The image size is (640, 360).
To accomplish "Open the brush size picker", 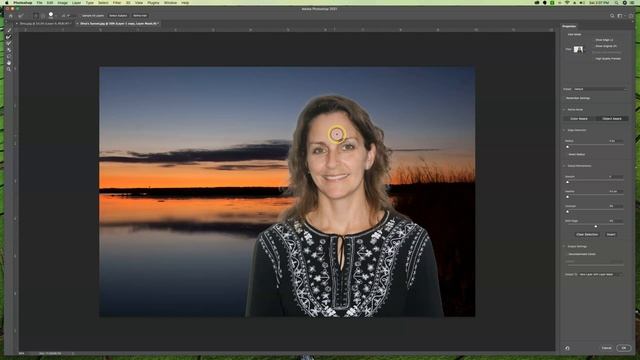I will (x=51, y=16).
